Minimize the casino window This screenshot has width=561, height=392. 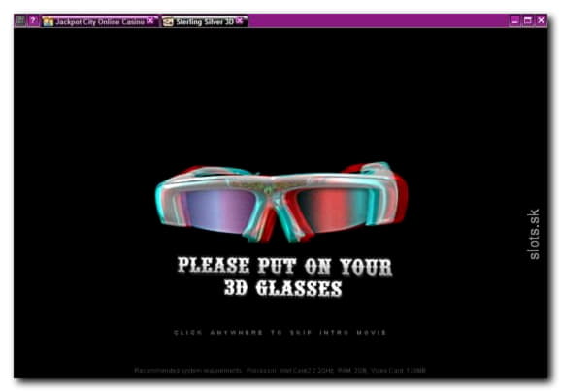click(514, 20)
